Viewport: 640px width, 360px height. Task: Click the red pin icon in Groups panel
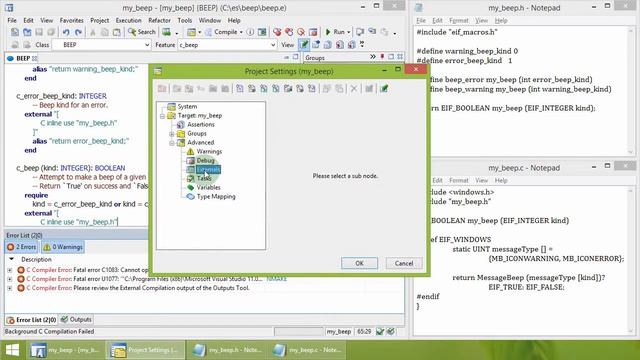[382, 57]
